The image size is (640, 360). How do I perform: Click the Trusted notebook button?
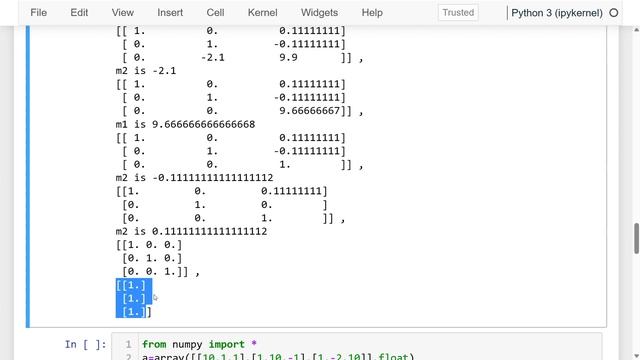[x=458, y=13]
